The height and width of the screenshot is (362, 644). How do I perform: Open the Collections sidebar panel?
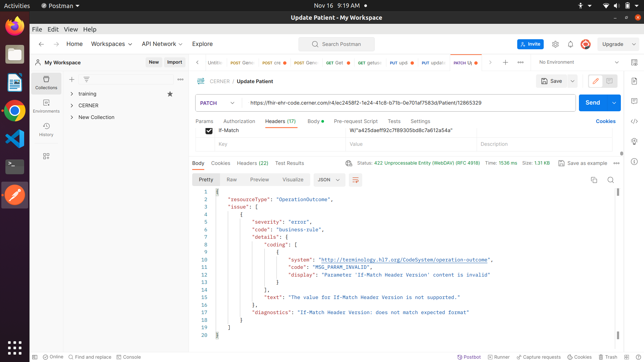[46, 83]
